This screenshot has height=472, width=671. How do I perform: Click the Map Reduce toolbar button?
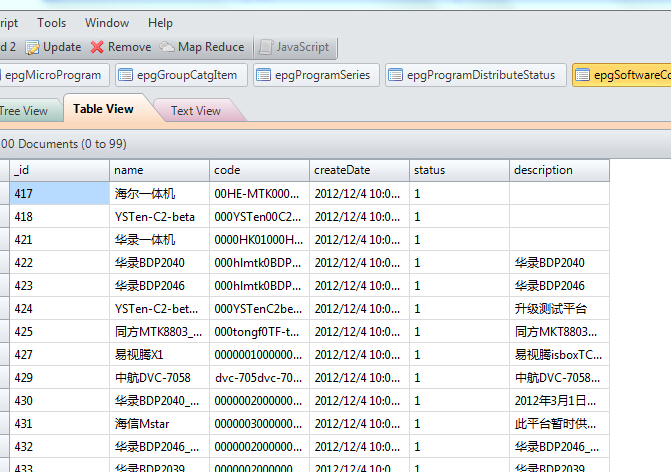point(202,47)
